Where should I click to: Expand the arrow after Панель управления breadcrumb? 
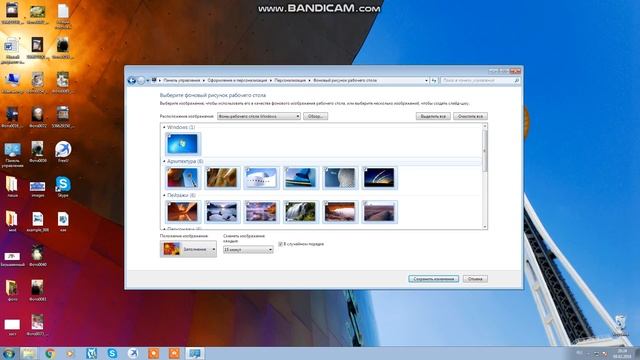click(x=204, y=81)
